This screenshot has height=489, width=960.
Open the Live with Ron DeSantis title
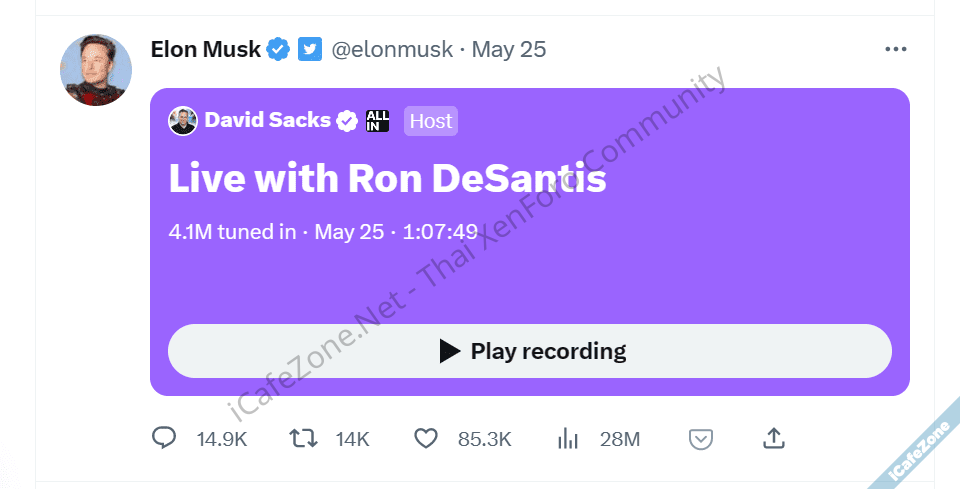387,178
